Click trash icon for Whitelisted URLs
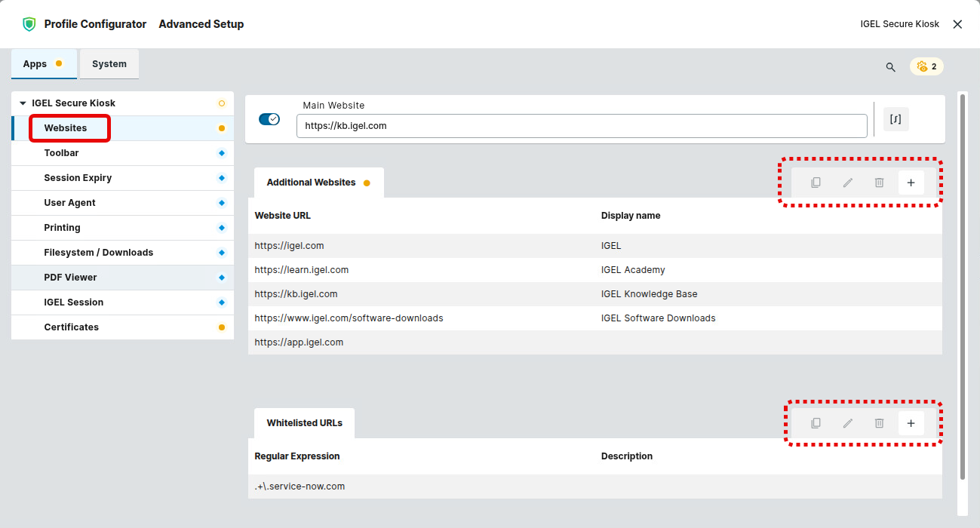Viewport: 980px width, 528px height. [879, 423]
